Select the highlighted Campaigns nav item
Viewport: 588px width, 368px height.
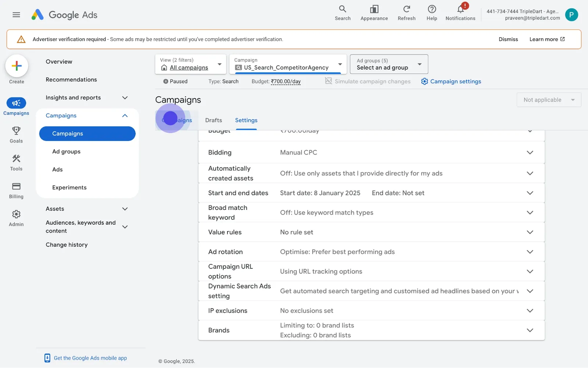point(87,133)
